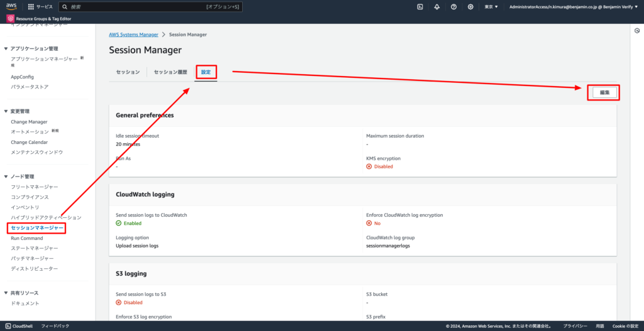Open the help question-mark icon
The height and width of the screenshot is (331, 644).
[x=454, y=6]
